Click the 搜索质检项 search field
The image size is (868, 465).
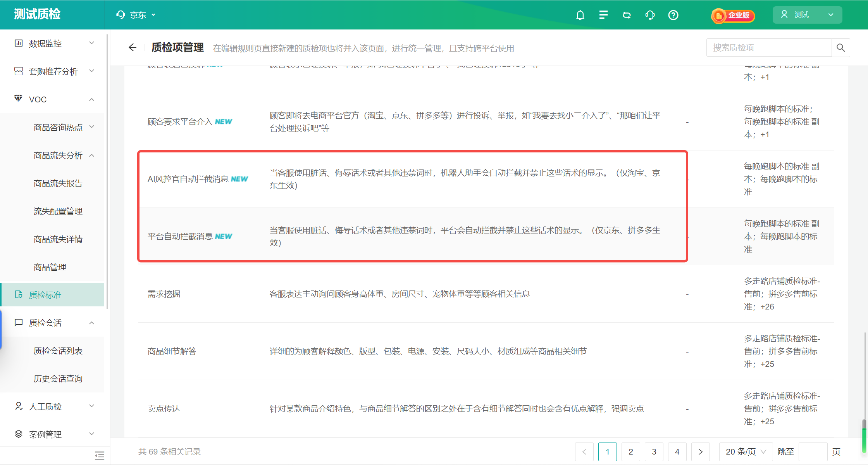[x=769, y=48]
